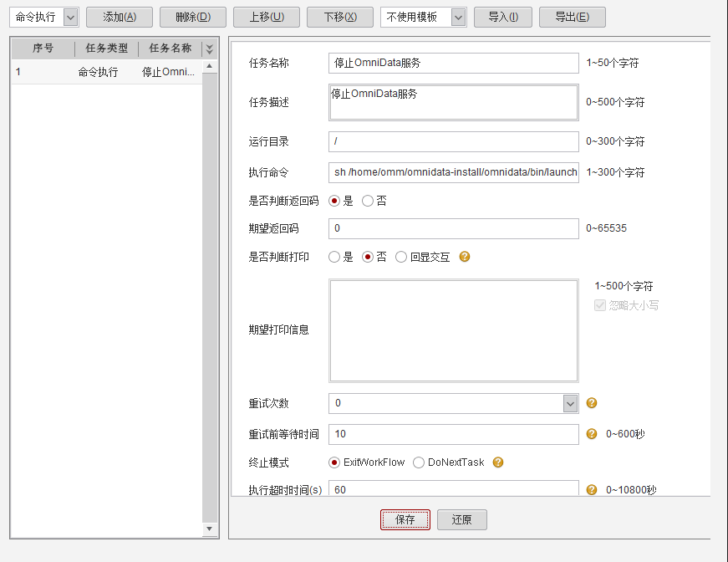Focus the 期望返回码 input field
The width and height of the screenshot is (728, 562).
[454, 228]
